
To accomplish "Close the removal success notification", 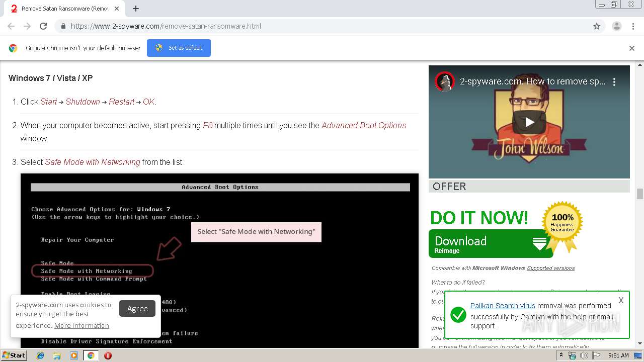I will (621, 300).
